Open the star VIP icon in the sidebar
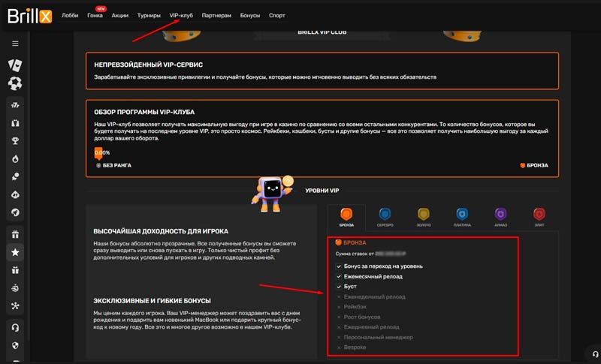This screenshot has width=601, height=364. tap(15, 253)
